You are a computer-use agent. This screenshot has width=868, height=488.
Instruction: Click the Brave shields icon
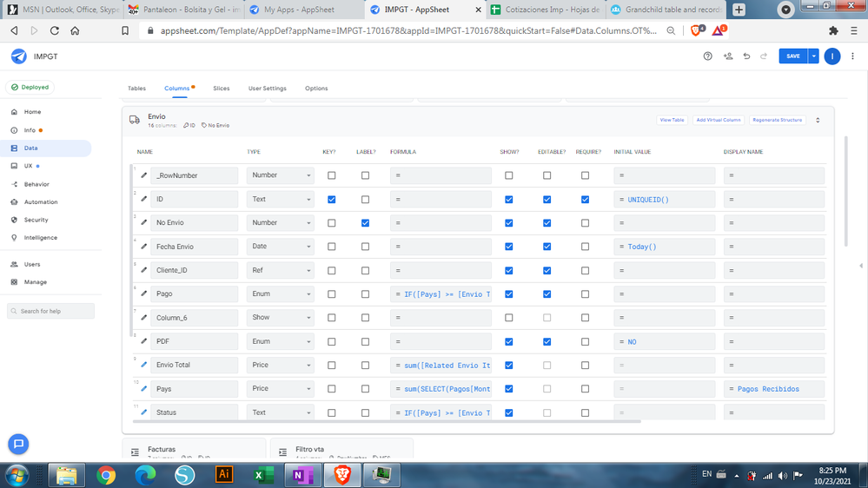(697, 30)
